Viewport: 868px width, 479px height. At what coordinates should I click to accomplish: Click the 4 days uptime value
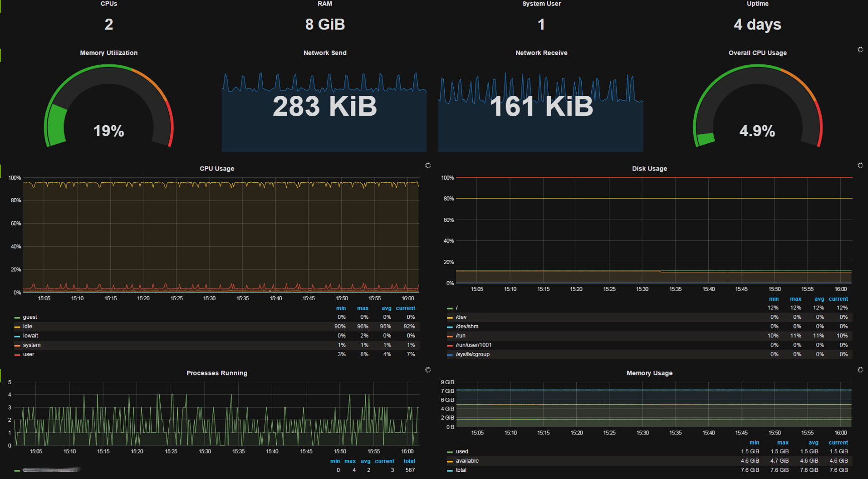pyautogui.click(x=757, y=24)
